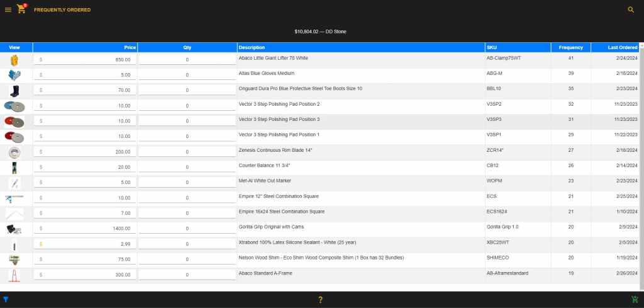Screen dimensions: 644x308
Task: Open the hamburger navigation menu
Action: [x=8, y=10]
